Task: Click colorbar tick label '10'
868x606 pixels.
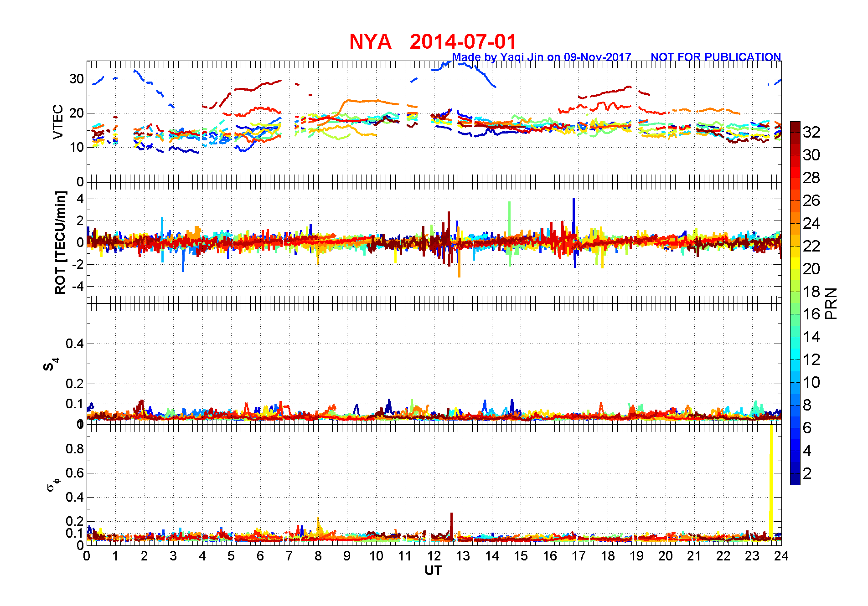Action: 811,382
